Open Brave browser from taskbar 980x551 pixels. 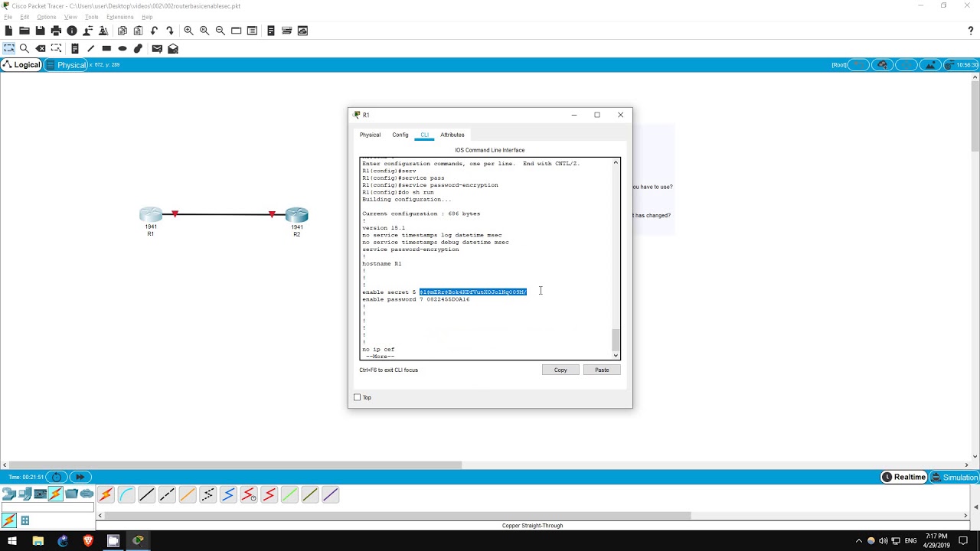[x=88, y=541]
